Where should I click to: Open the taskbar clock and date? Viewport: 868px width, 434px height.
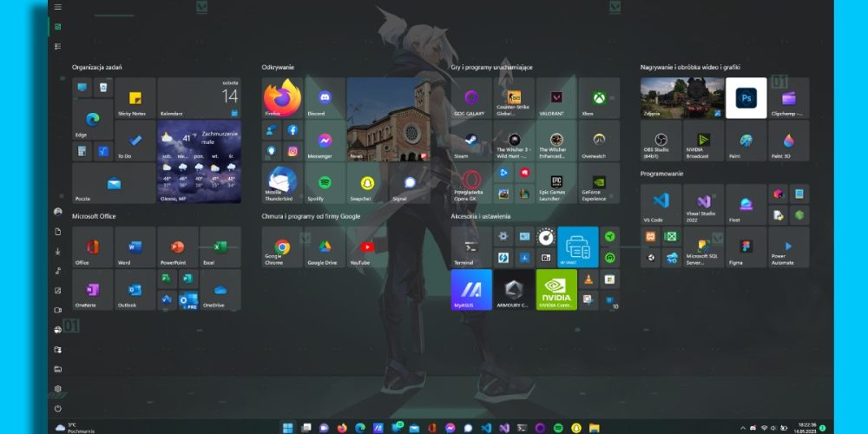(806, 428)
